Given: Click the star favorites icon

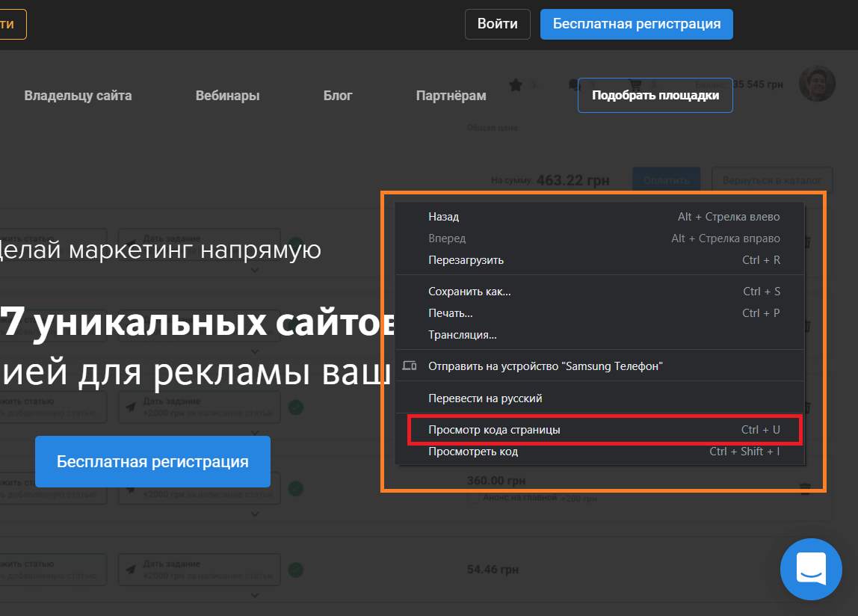Looking at the screenshot, I should point(516,85).
